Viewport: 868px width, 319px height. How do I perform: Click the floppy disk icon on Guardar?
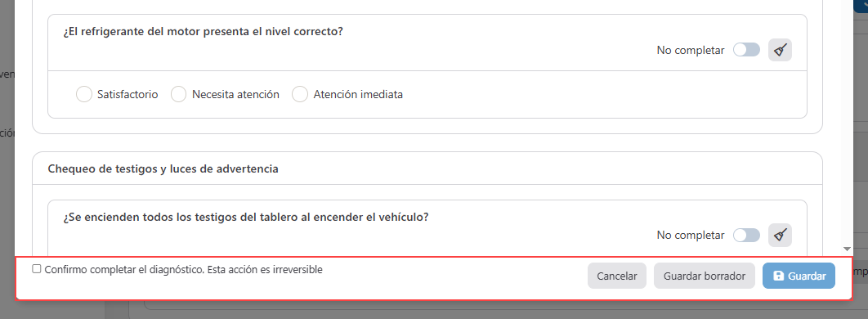[778, 276]
